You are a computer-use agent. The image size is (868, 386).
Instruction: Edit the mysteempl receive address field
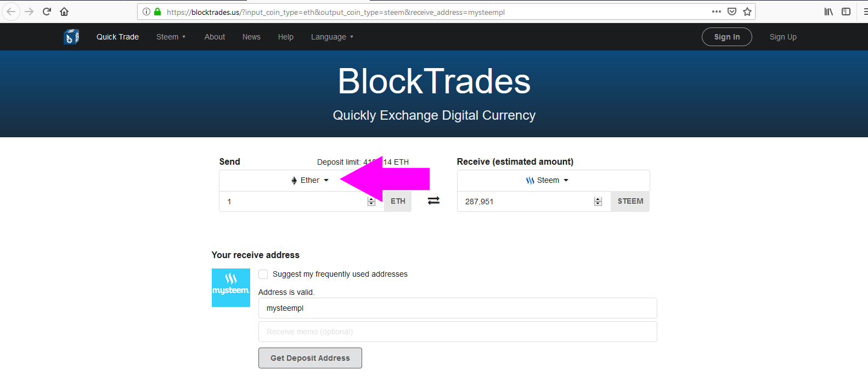(458, 308)
